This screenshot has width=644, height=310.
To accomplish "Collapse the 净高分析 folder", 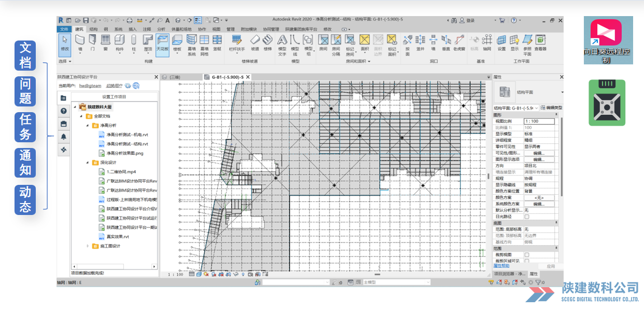I will [89, 126].
